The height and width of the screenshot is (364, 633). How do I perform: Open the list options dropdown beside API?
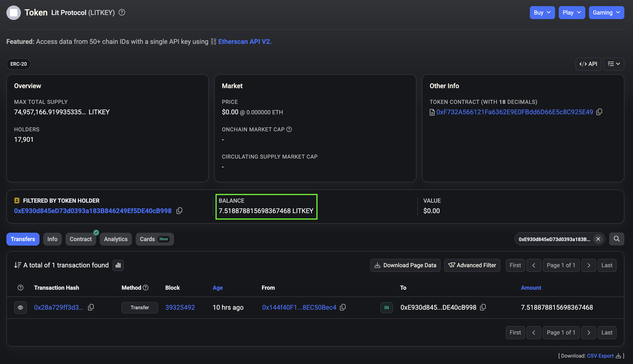click(613, 64)
